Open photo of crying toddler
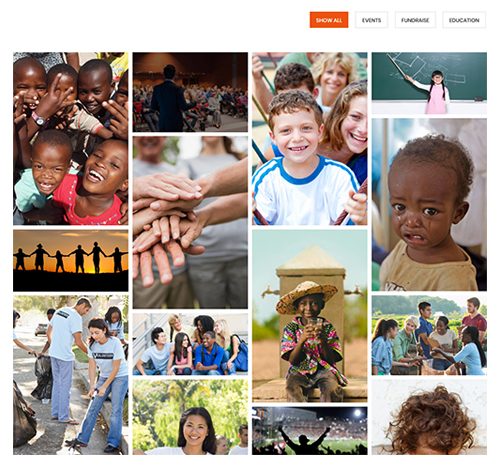500x470 pixels. 429,204
